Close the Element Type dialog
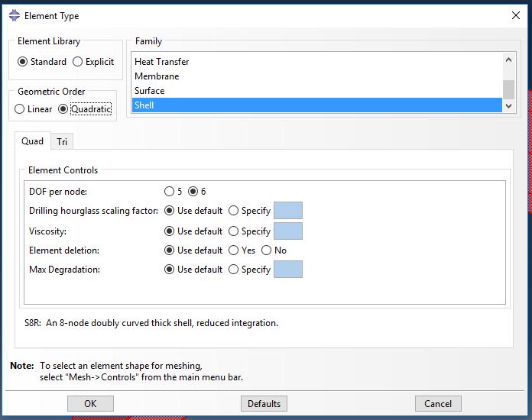Image resolution: width=532 pixels, height=420 pixels. pos(515,15)
